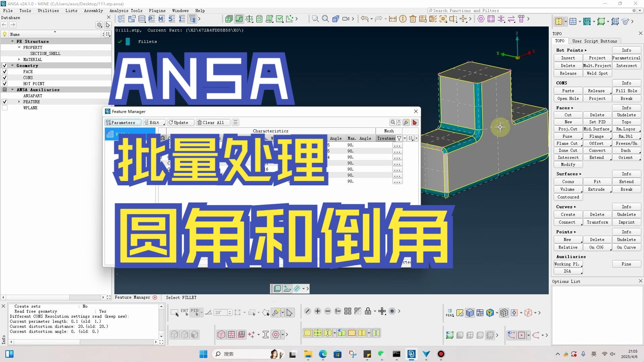Screen dimensions: 644x362
Task: Expand the MATERIAL tree node
Action: coord(19,60)
